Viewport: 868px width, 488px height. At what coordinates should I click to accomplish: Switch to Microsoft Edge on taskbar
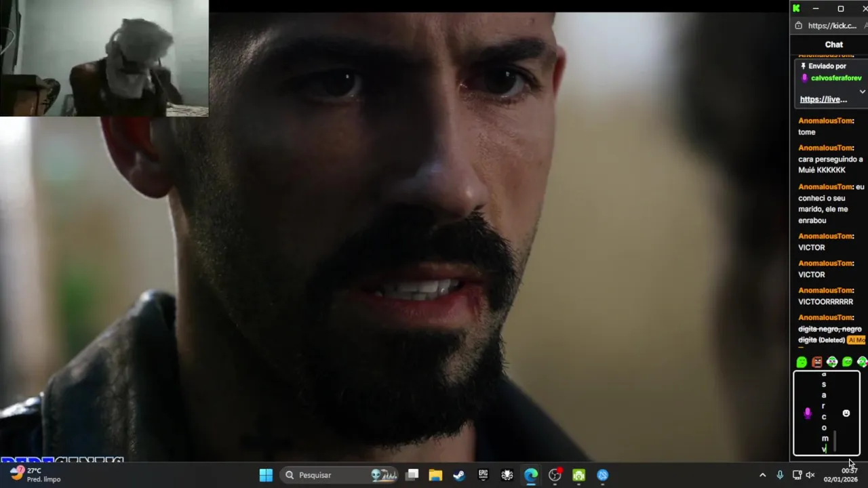coord(531,475)
